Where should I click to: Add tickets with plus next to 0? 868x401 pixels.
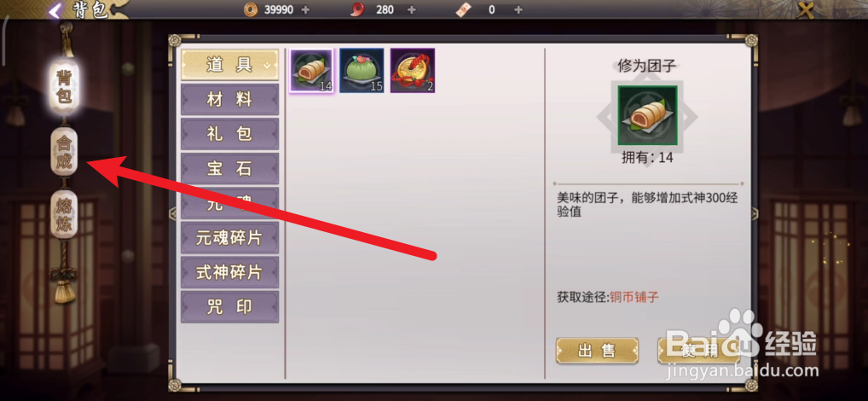(518, 9)
